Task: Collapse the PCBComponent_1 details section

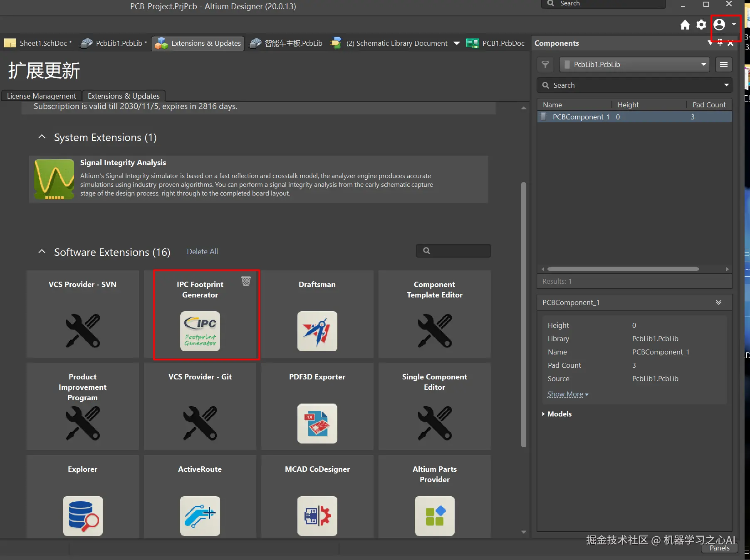Action: click(x=719, y=302)
